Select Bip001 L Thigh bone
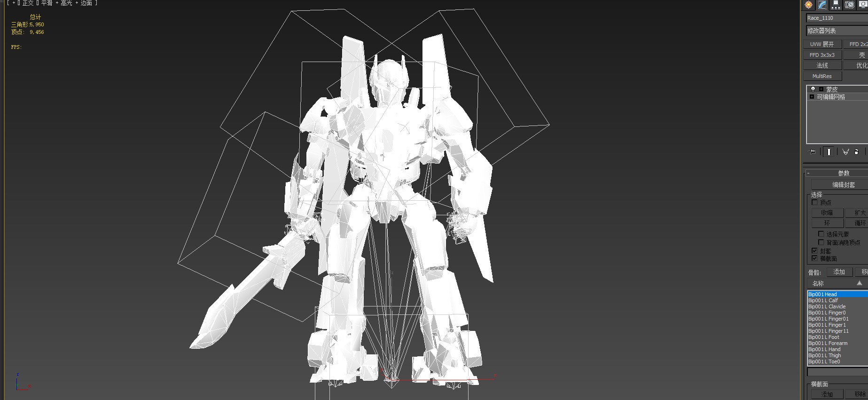Viewport: 868px width, 400px height. pyautogui.click(x=837, y=355)
